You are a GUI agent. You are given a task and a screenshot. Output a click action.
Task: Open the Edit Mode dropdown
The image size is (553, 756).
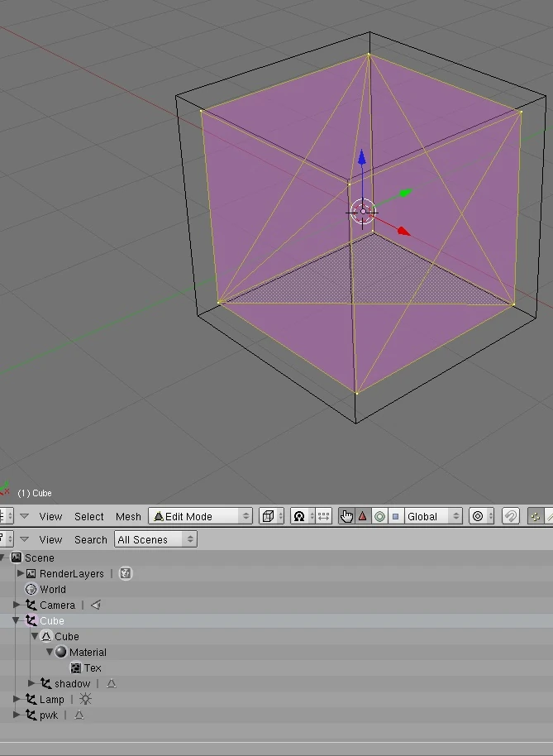click(200, 516)
